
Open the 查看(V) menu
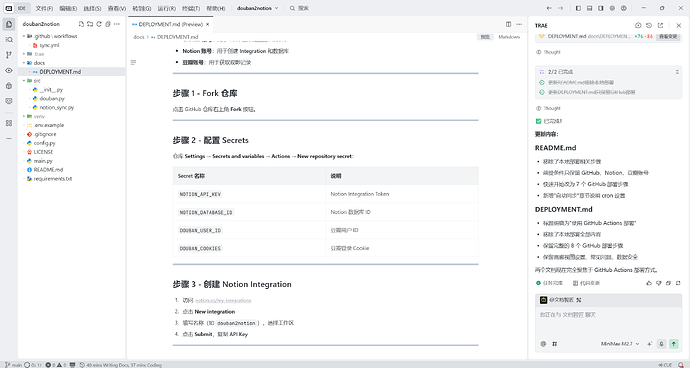(x=117, y=8)
